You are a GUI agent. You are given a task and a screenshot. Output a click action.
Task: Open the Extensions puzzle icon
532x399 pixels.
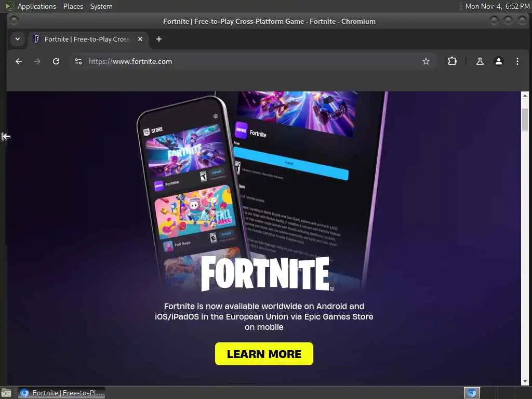(x=453, y=61)
